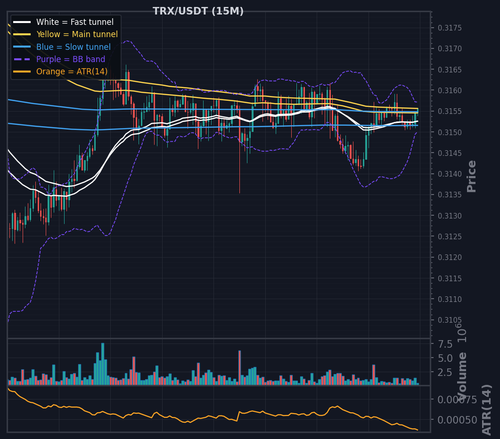
Task: Select the 'White = Fast tunnel' legend label
Action: click(x=75, y=22)
